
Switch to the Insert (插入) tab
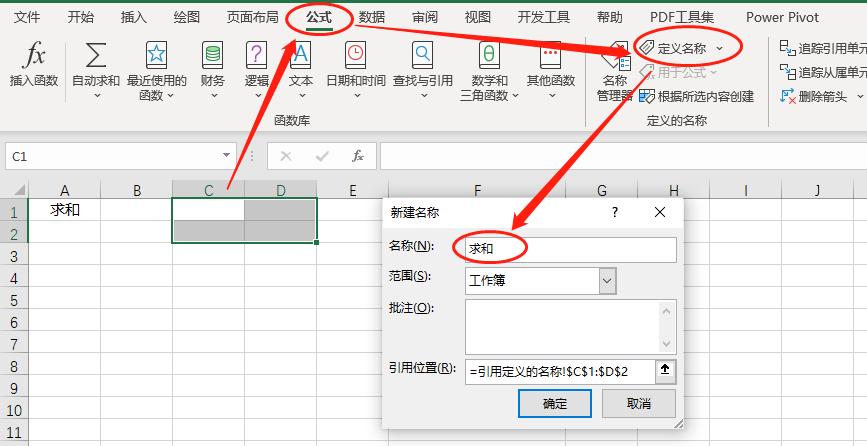pyautogui.click(x=134, y=17)
